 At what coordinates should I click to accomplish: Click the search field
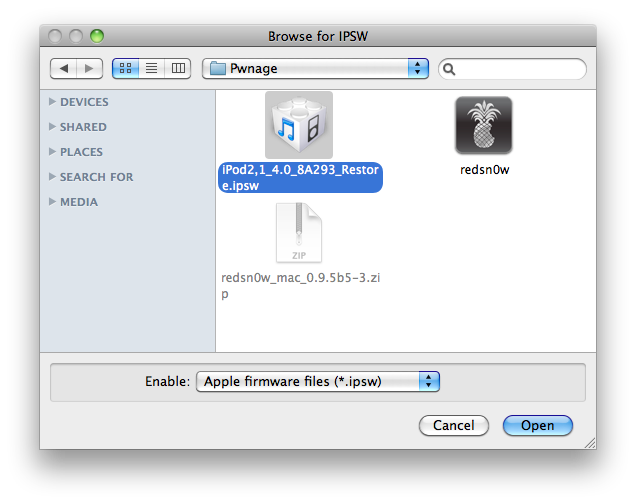512,69
